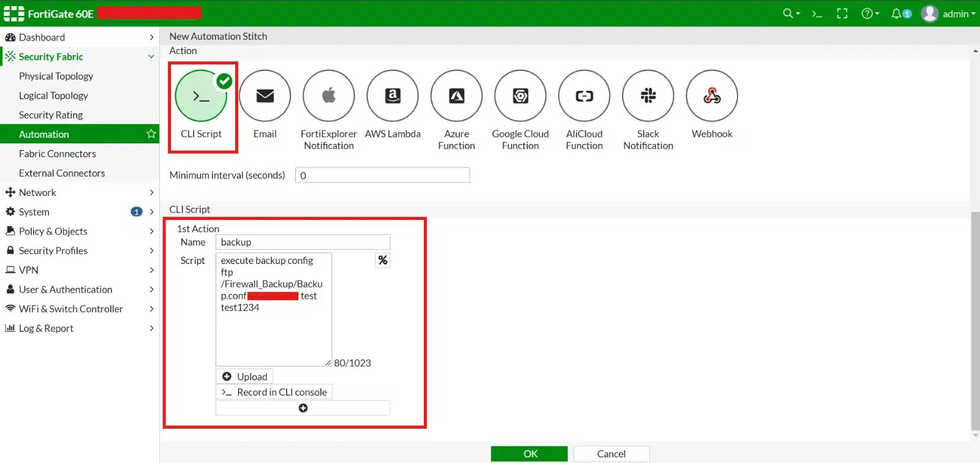Image resolution: width=980 pixels, height=463 pixels.
Task: Toggle the FortiExplorer Notification action
Action: (328, 96)
